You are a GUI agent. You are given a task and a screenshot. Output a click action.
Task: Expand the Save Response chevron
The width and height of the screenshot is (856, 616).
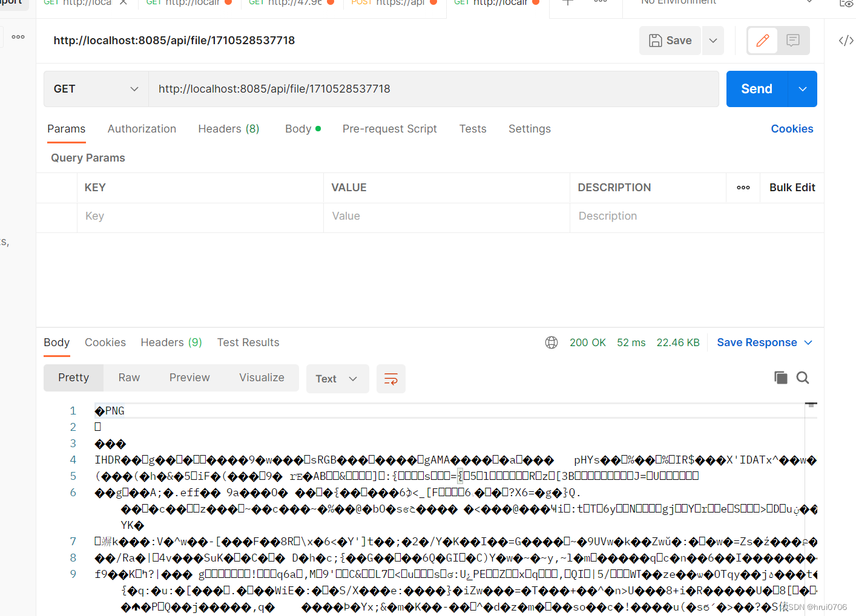pyautogui.click(x=808, y=342)
